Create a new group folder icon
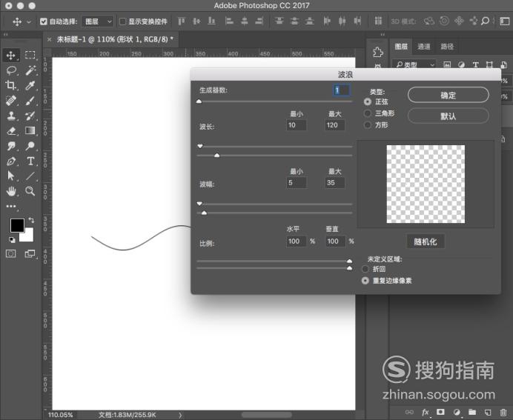This screenshot has height=420, width=513. click(x=471, y=412)
